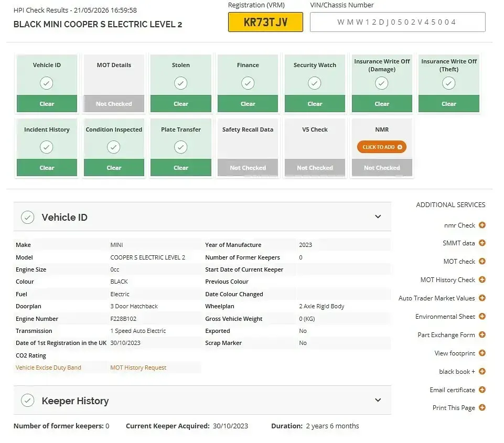Viewport: 504px width, 443px height.
Task: Select the 2 Axle Rigid Body value
Action: click(321, 306)
